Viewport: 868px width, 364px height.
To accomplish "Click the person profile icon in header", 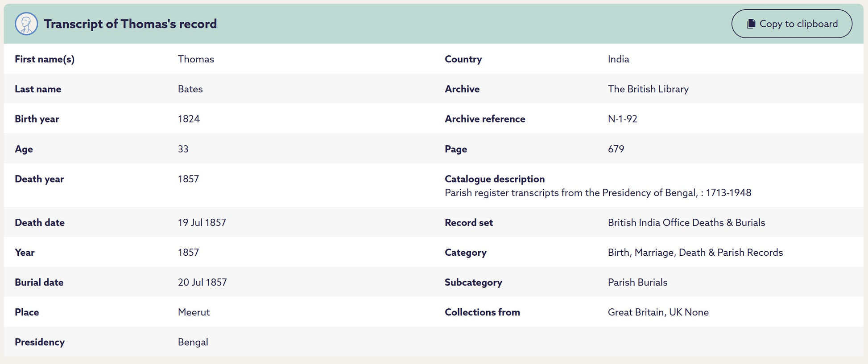I will [26, 24].
